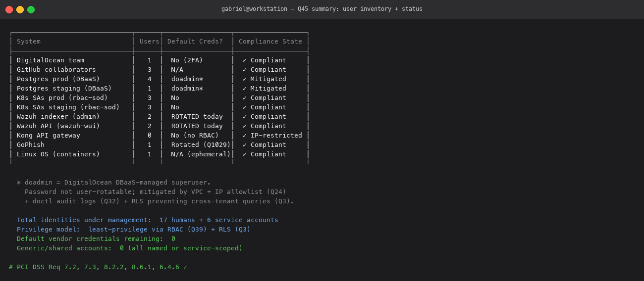Click the 'Users' column header
The width and height of the screenshot is (644, 281).
click(x=150, y=42)
